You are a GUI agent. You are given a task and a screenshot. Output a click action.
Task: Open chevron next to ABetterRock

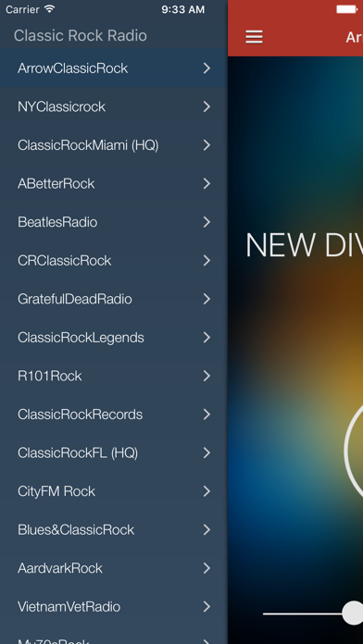point(207,183)
